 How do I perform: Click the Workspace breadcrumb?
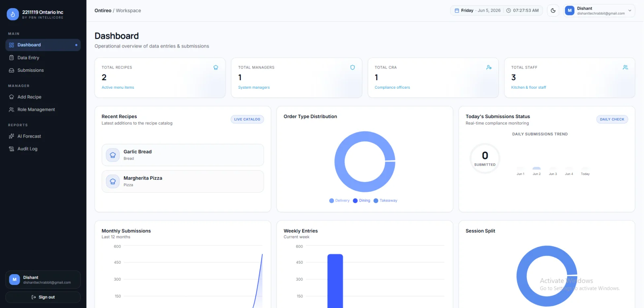click(x=128, y=10)
